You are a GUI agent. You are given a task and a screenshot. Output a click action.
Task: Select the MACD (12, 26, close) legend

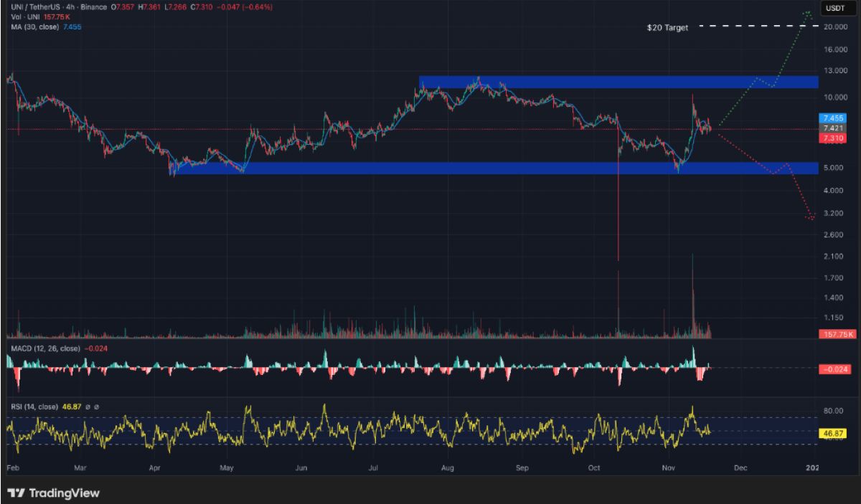(44, 348)
